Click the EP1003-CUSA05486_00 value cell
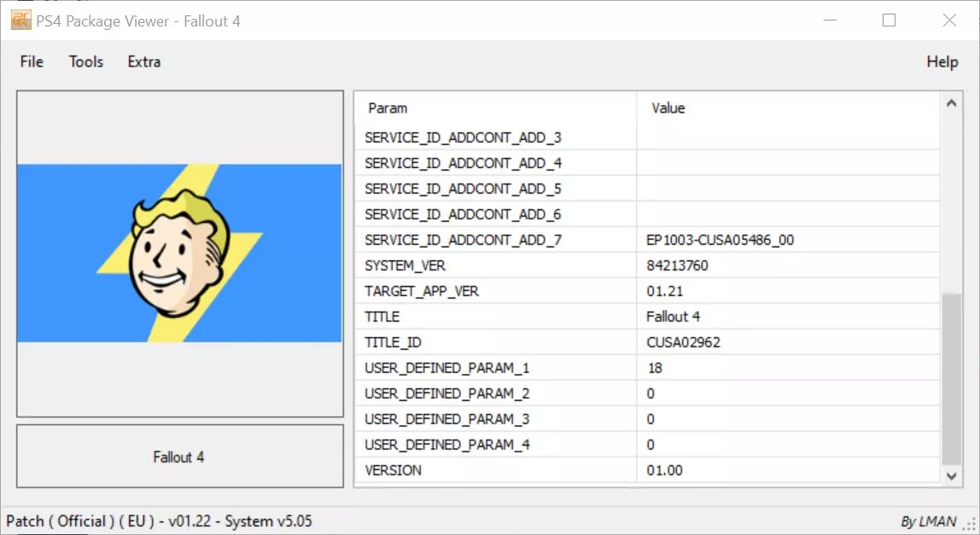Viewport: 980px width, 535px height. coord(720,240)
